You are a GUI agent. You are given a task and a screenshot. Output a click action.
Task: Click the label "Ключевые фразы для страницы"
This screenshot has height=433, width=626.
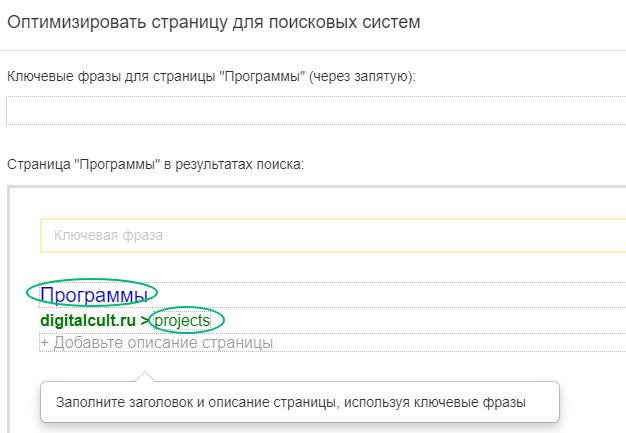(x=111, y=76)
